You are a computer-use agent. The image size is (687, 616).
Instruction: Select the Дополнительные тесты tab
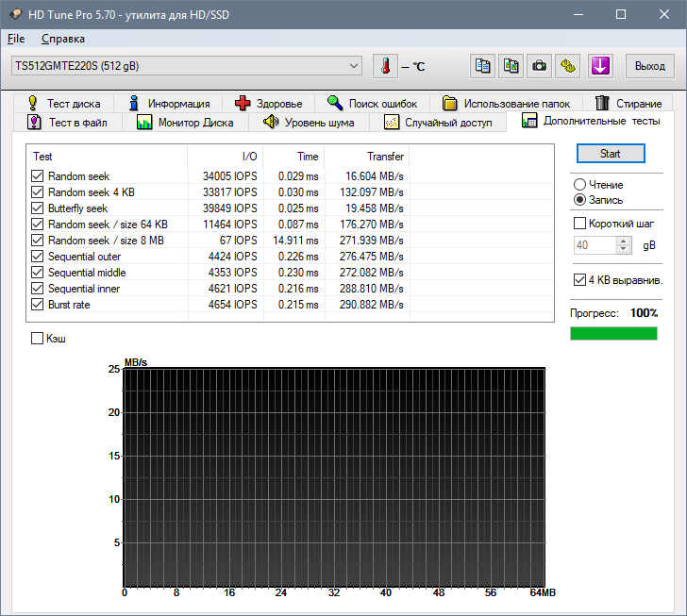point(591,121)
